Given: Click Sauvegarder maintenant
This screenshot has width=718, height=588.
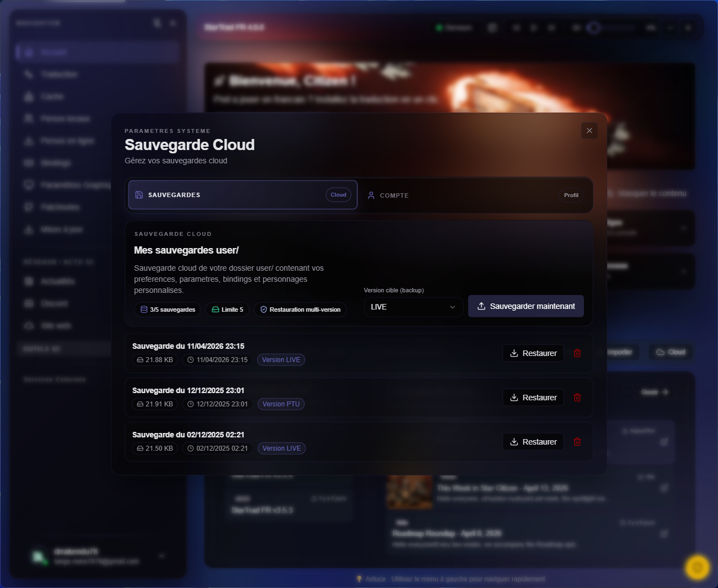Looking at the screenshot, I should pos(525,306).
